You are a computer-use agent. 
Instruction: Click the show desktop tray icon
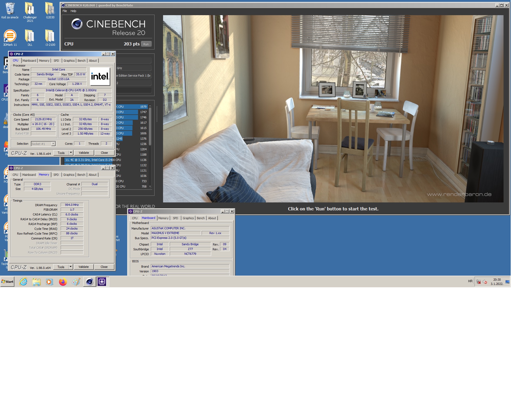[x=508, y=282]
